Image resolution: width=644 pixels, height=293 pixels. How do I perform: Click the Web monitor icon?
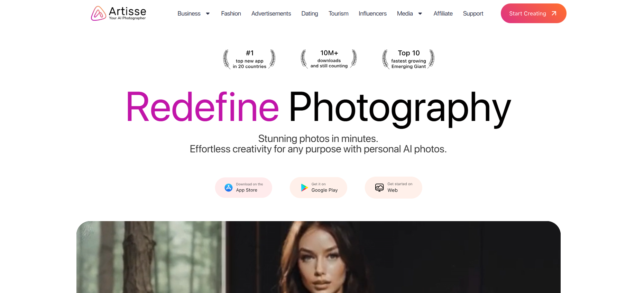[x=379, y=188]
